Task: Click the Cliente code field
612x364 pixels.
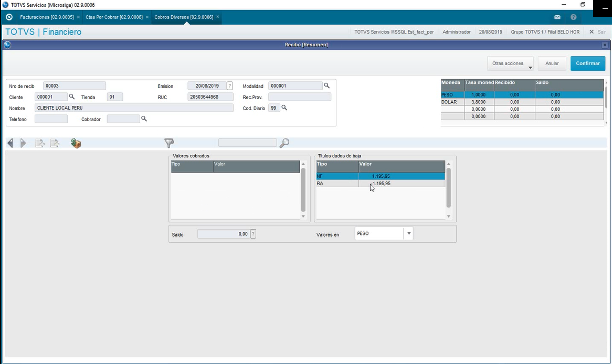Action: [x=51, y=97]
